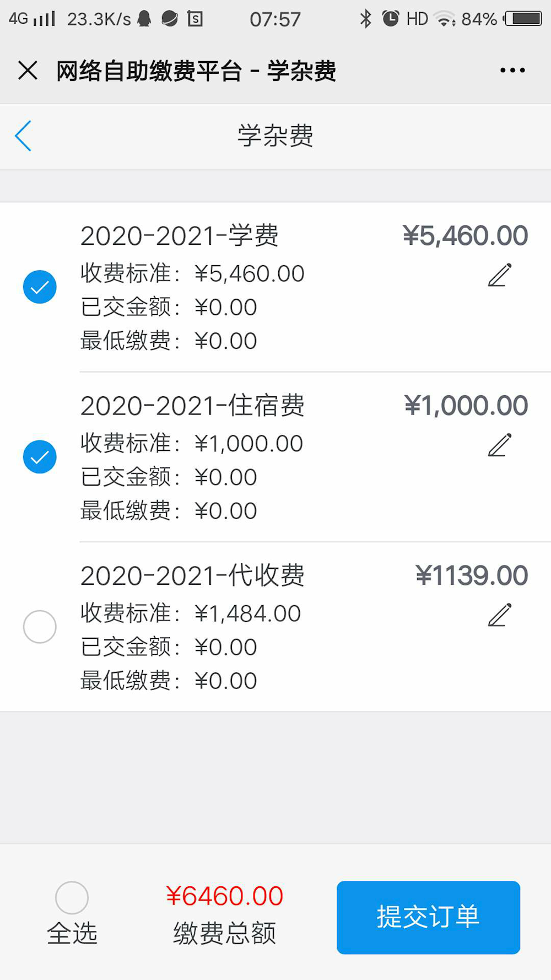
Task: Edit the 学费 payment amount pencil
Action: click(500, 275)
